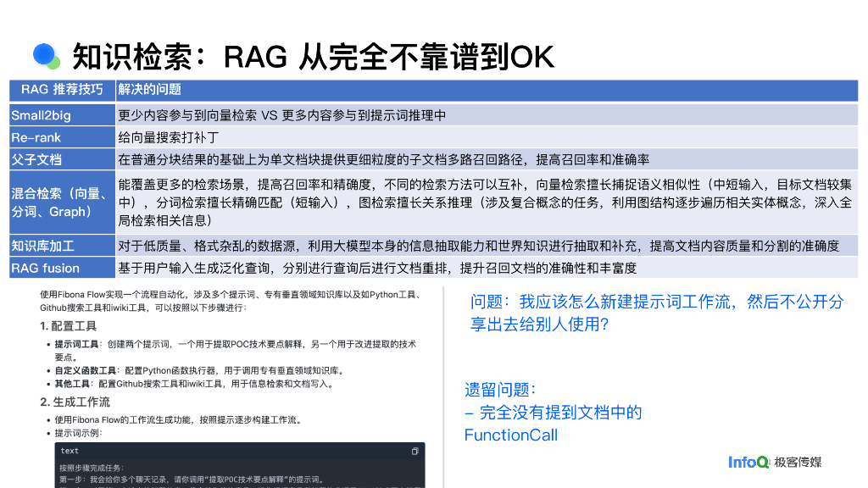This screenshot has height=488, width=868.
Task: Click the heading '2. 生成工作流'
Action: [75, 402]
